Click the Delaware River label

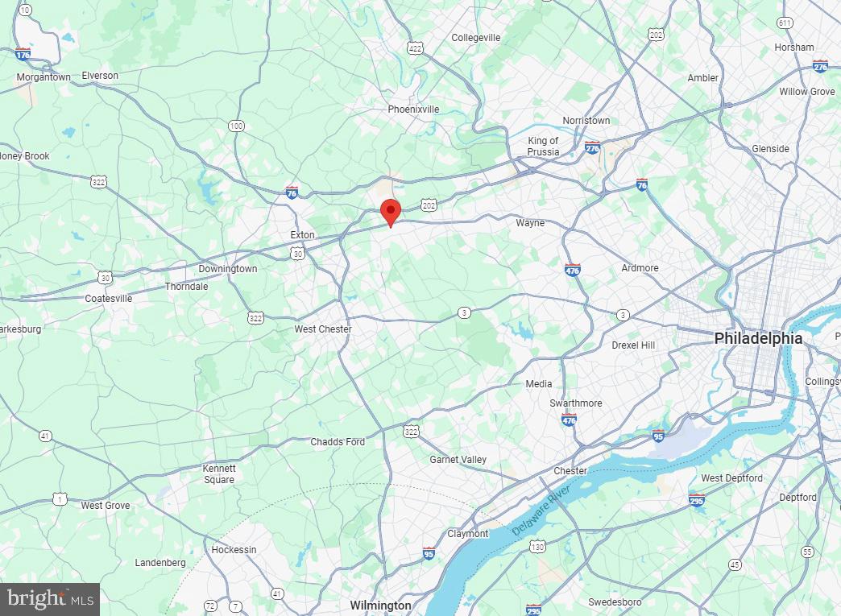coord(541,511)
